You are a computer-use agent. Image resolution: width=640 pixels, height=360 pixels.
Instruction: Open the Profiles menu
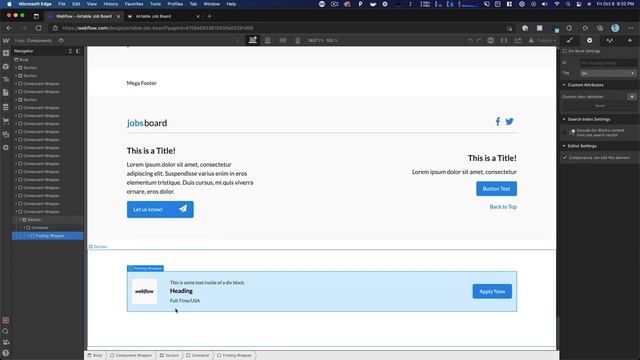point(175,4)
